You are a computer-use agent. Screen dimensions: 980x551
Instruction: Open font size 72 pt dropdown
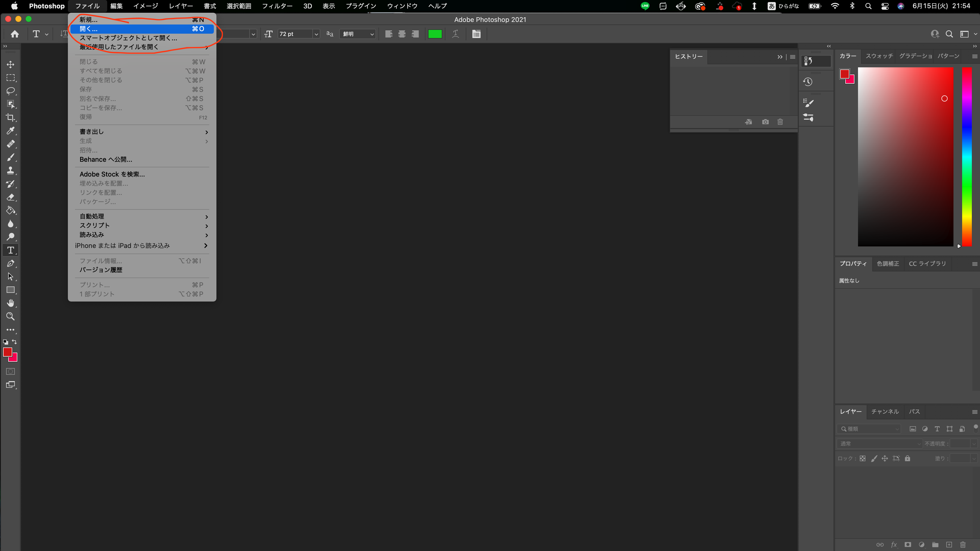pos(316,34)
